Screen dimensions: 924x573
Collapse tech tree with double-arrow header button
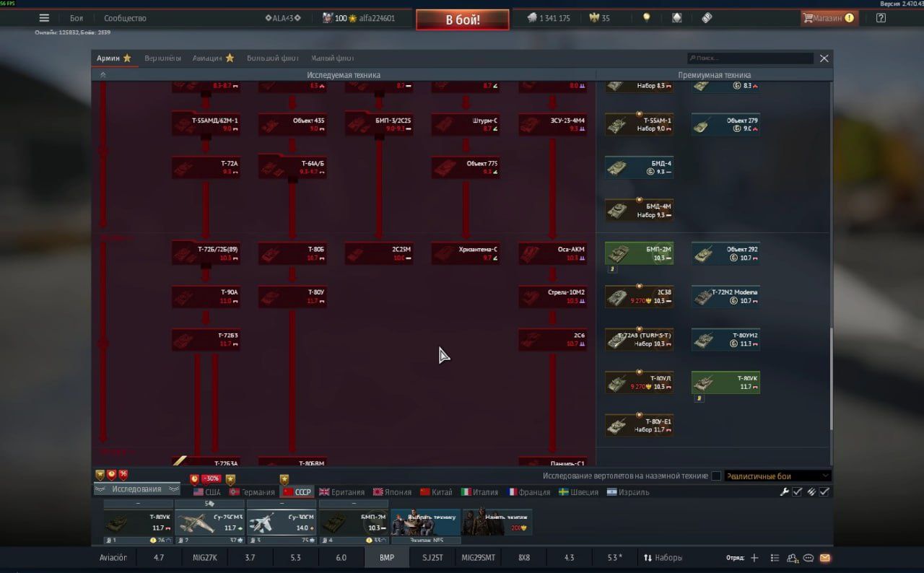tap(103, 75)
